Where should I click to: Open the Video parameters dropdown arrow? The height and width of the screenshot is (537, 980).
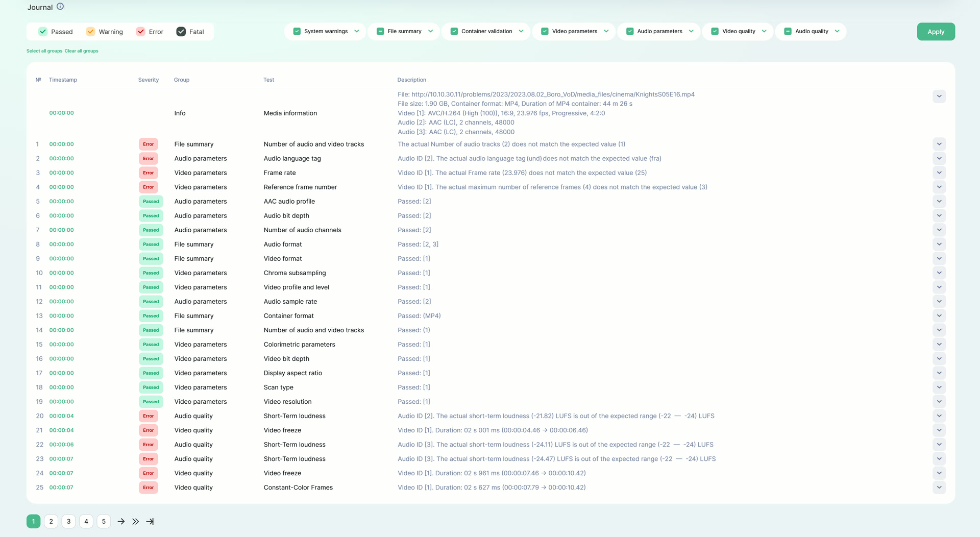(606, 31)
